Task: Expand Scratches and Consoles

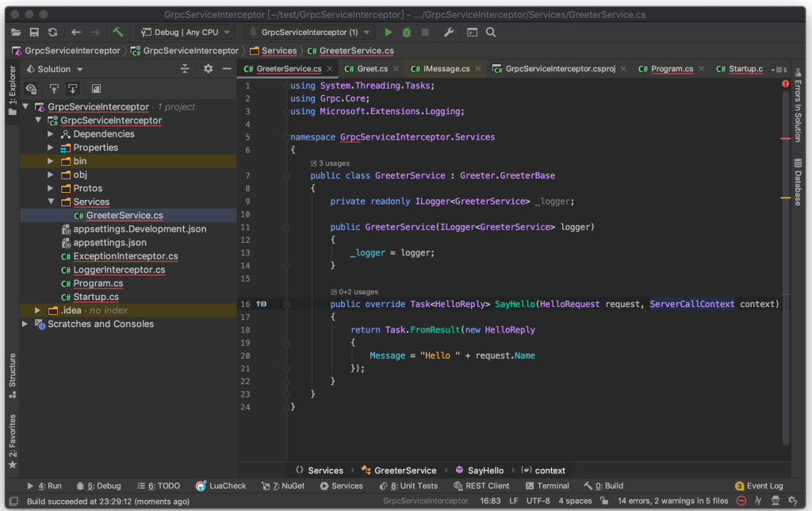Action: [25, 324]
